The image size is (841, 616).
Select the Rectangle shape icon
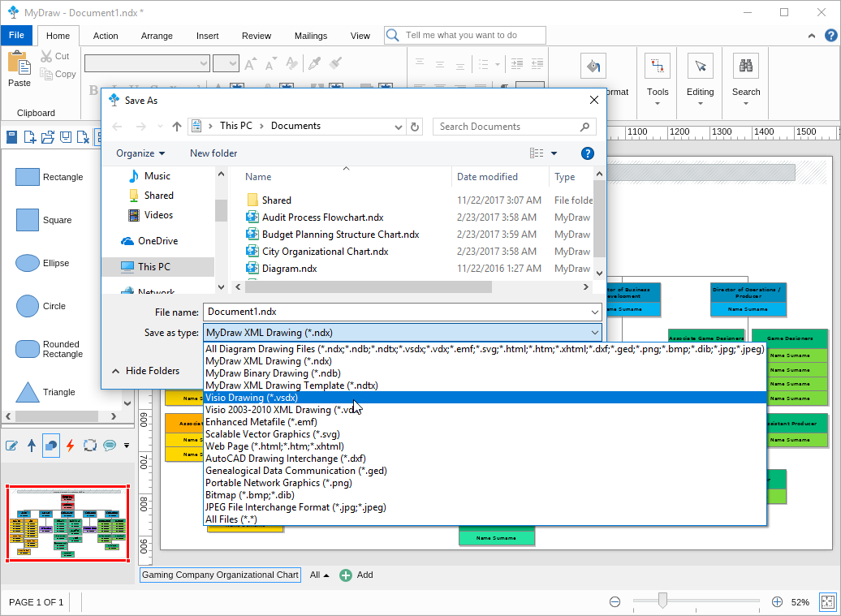pos(28,177)
